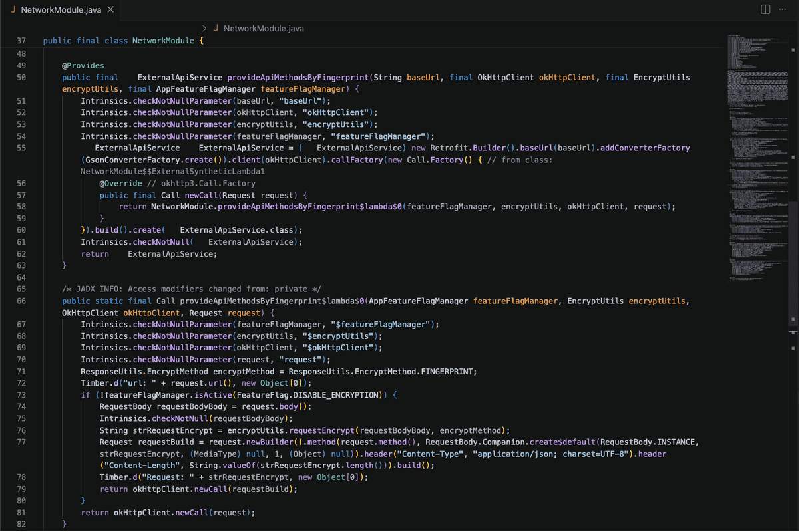Click the Java icon in the breadcrumb
Image resolution: width=800 pixels, height=532 pixels.
(x=216, y=29)
